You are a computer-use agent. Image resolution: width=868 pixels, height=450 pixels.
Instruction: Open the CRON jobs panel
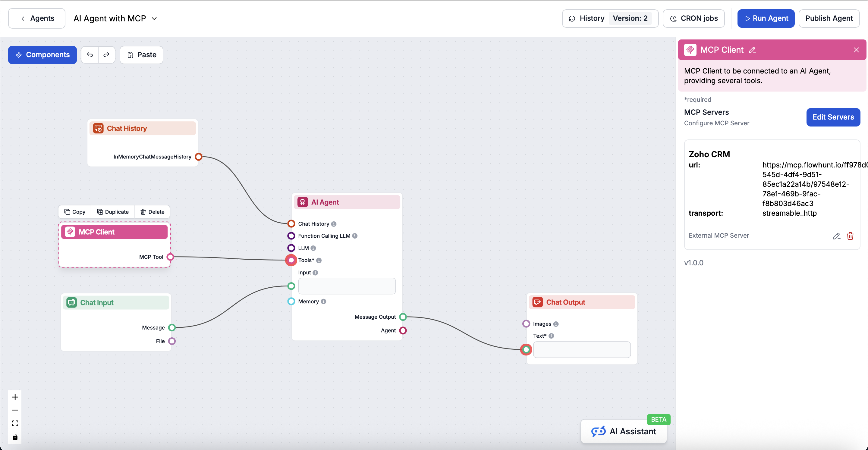(x=693, y=18)
